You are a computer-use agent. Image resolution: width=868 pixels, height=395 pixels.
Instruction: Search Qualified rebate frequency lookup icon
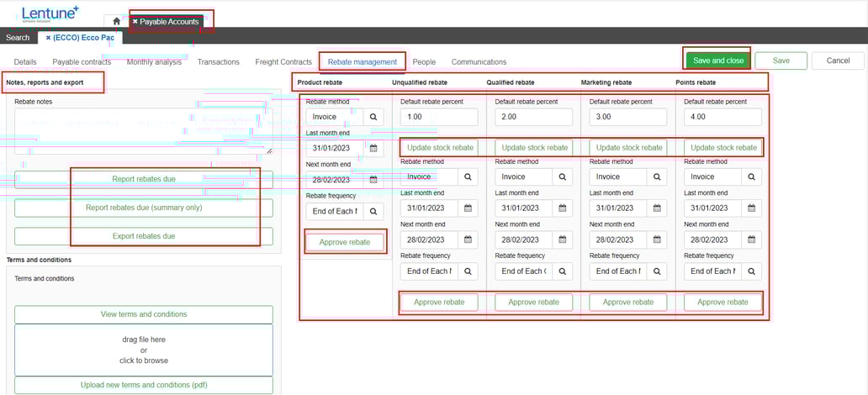coord(563,271)
